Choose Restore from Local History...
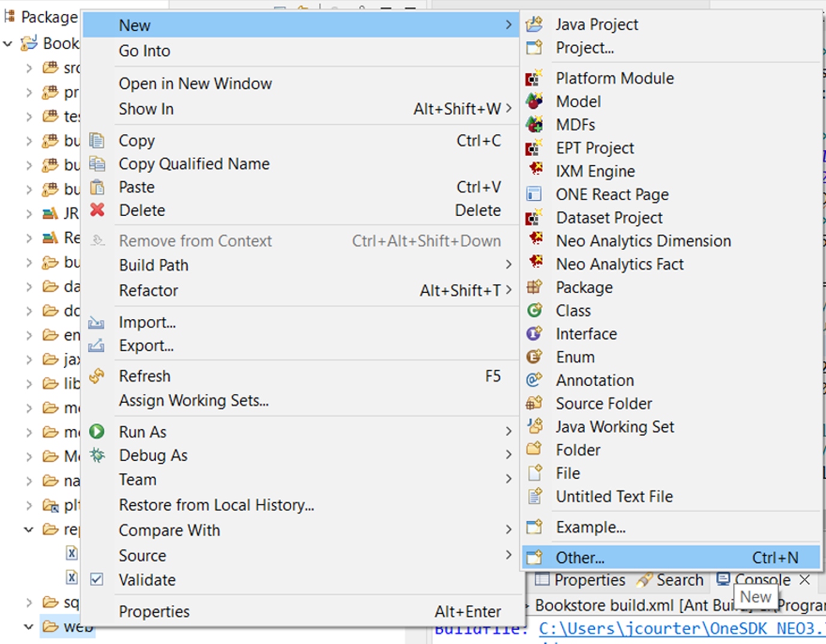826x644 pixels. [x=300, y=505]
